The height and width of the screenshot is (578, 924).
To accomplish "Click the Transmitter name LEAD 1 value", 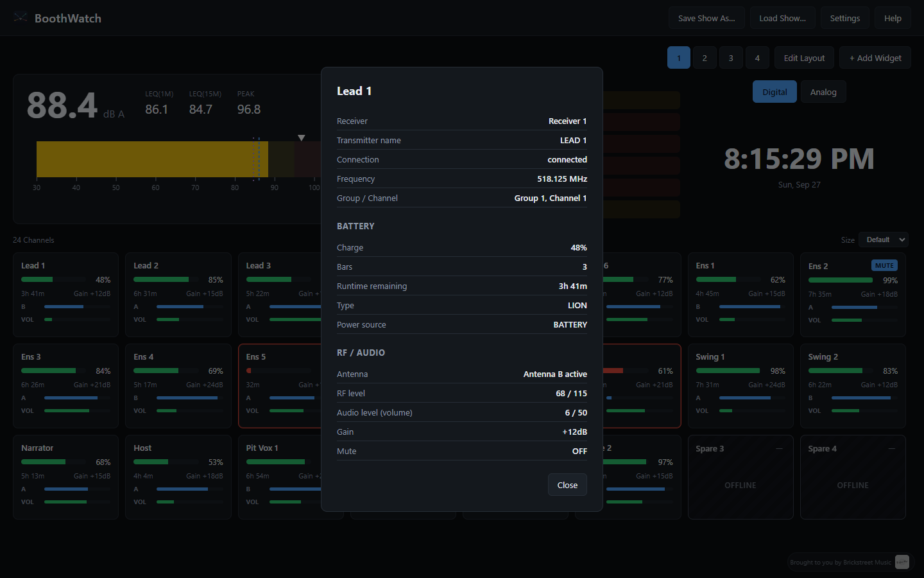I will point(573,140).
